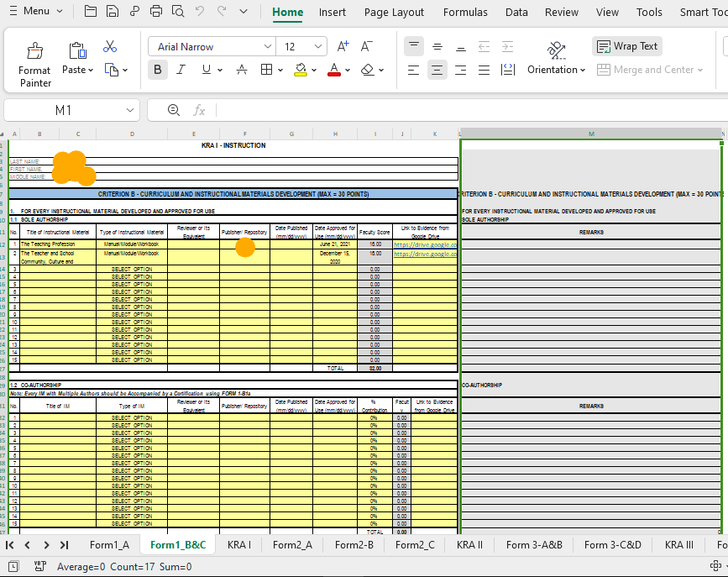The height and width of the screenshot is (577, 728).
Task: Click the Cut scissors icon
Action: (110, 47)
